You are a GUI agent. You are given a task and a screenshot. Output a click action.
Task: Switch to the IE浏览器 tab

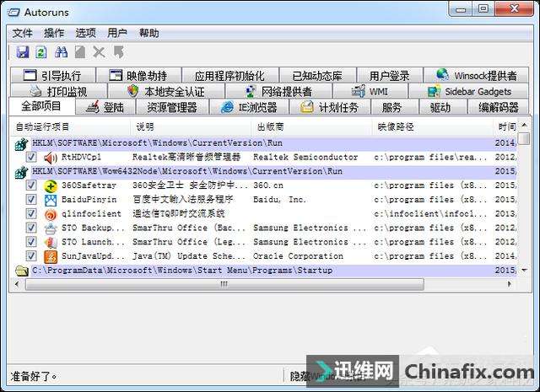point(249,107)
